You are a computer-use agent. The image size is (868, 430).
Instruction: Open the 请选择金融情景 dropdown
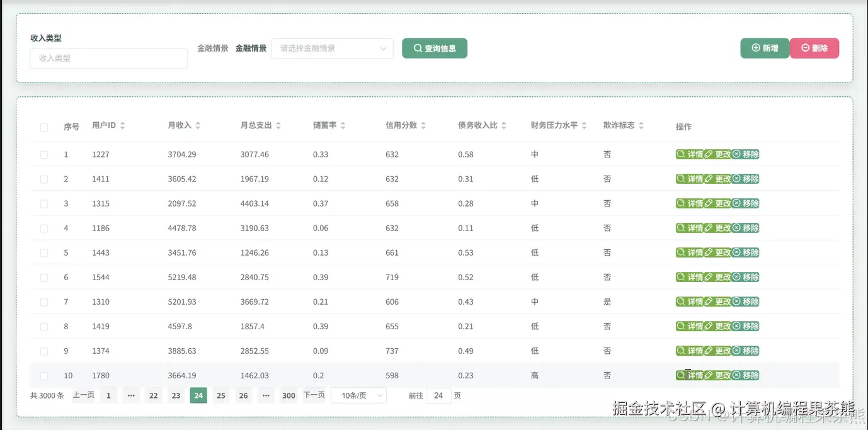tap(332, 48)
